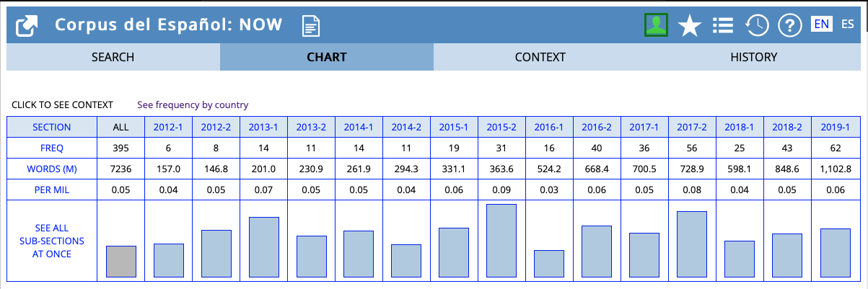Open the saved lists icon
Screen dimensions: 868x289
[723, 26]
